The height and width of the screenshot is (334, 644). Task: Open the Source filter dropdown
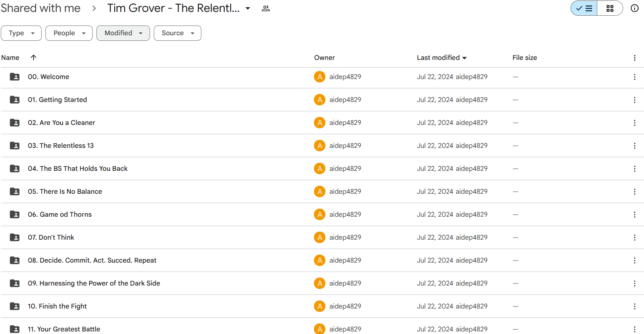178,33
